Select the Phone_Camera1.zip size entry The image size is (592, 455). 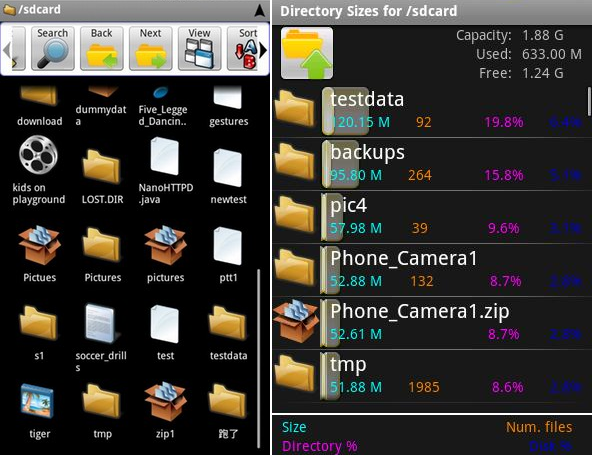[432, 322]
